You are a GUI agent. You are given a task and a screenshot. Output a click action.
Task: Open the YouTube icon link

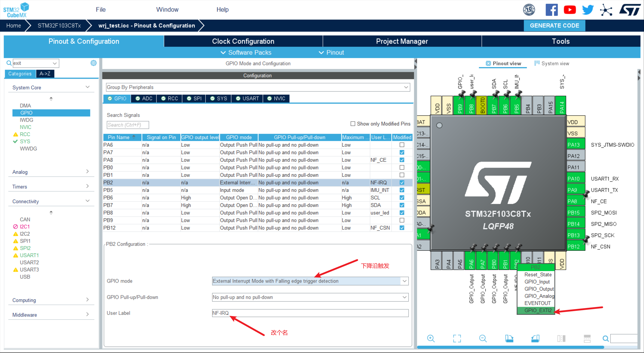[570, 10]
